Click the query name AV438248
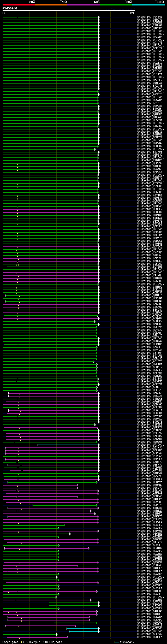 click(10, 8)
